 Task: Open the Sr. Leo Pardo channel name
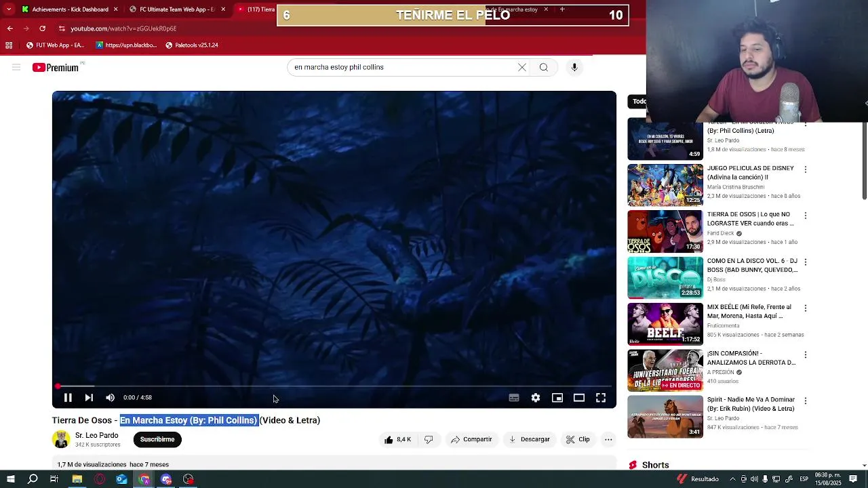pyautogui.click(x=97, y=435)
